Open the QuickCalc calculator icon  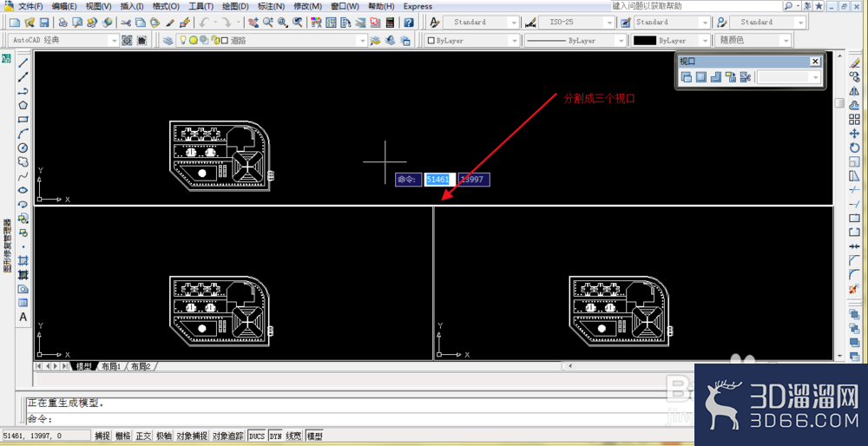click(x=391, y=23)
